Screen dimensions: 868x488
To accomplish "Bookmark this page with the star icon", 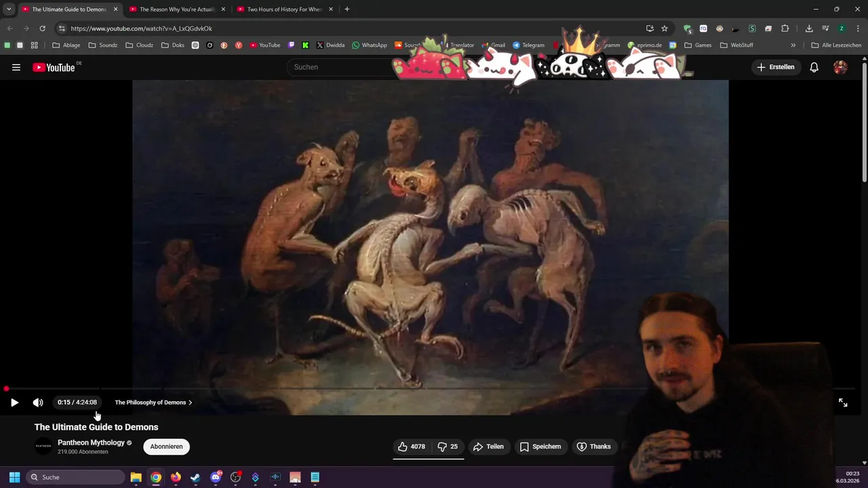I will [x=665, y=28].
